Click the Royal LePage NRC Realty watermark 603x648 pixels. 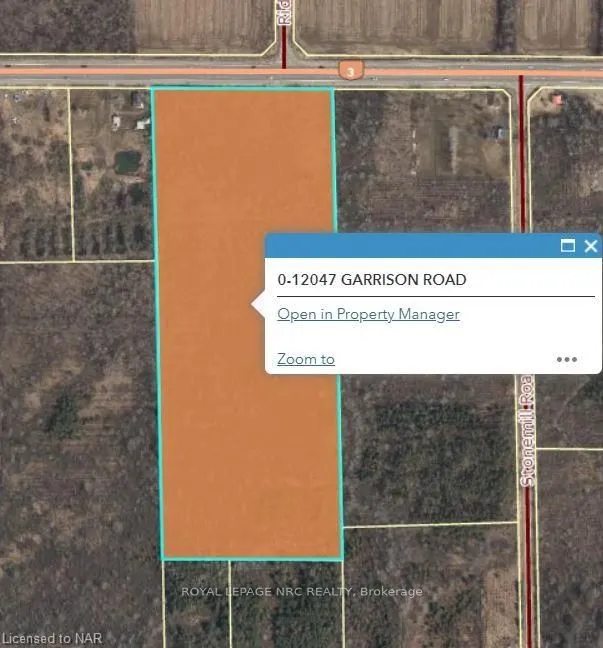(x=301, y=591)
